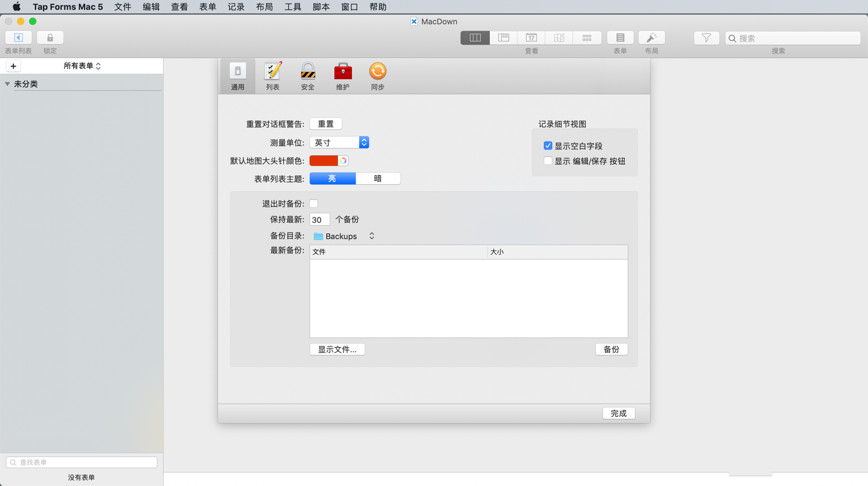Open the color wheel picker on the pin color well
Screen dimensions: 868x486
[x=343, y=161]
